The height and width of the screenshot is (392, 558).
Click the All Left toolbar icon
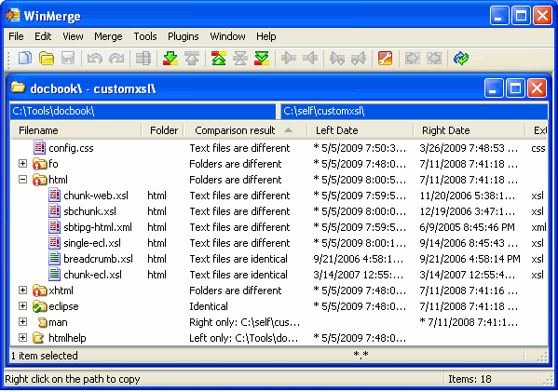click(434, 58)
